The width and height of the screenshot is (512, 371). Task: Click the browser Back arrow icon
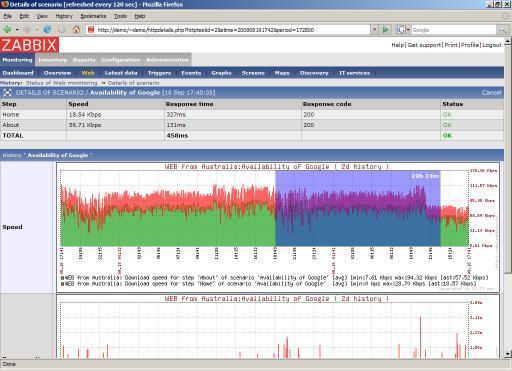[7, 30]
